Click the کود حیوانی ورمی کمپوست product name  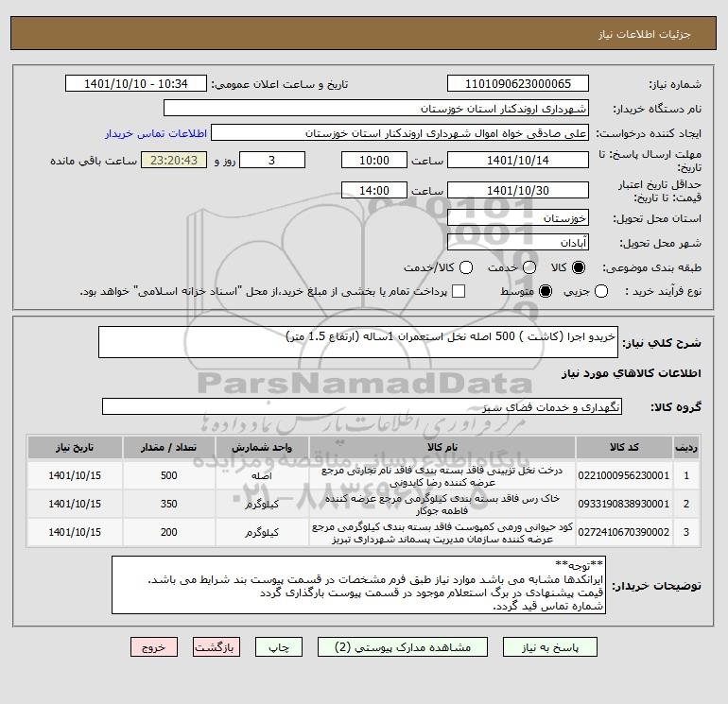442,533
